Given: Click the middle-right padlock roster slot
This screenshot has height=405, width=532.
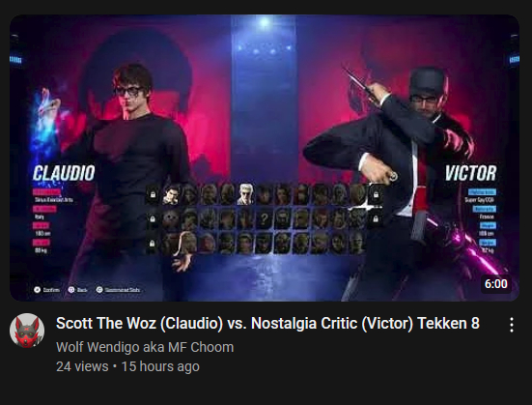Looking at the screenshot, I should click(376, 219).
